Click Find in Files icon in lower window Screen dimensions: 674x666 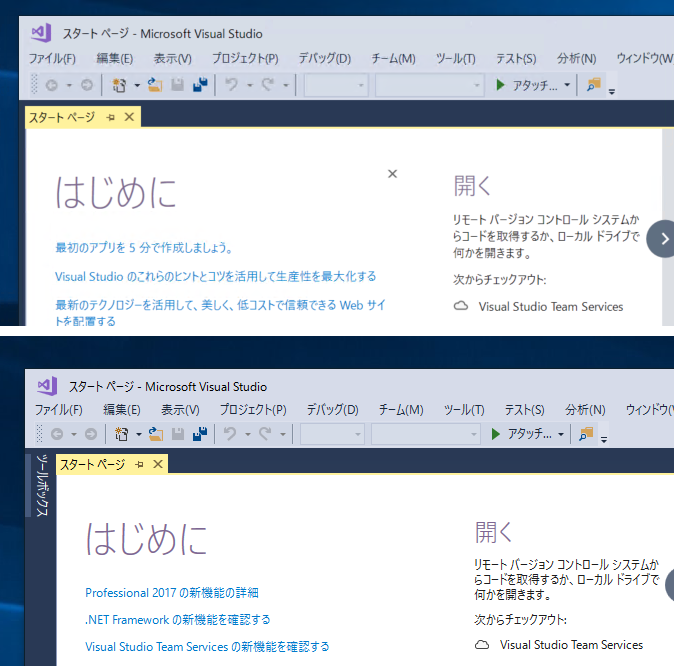(586, 434)
